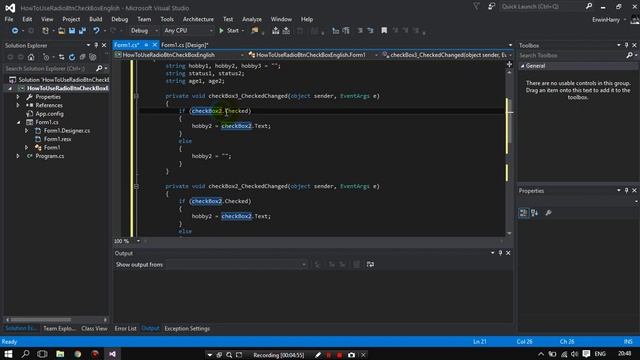
Task: Open the Build menu
Action: coord(96,19)
